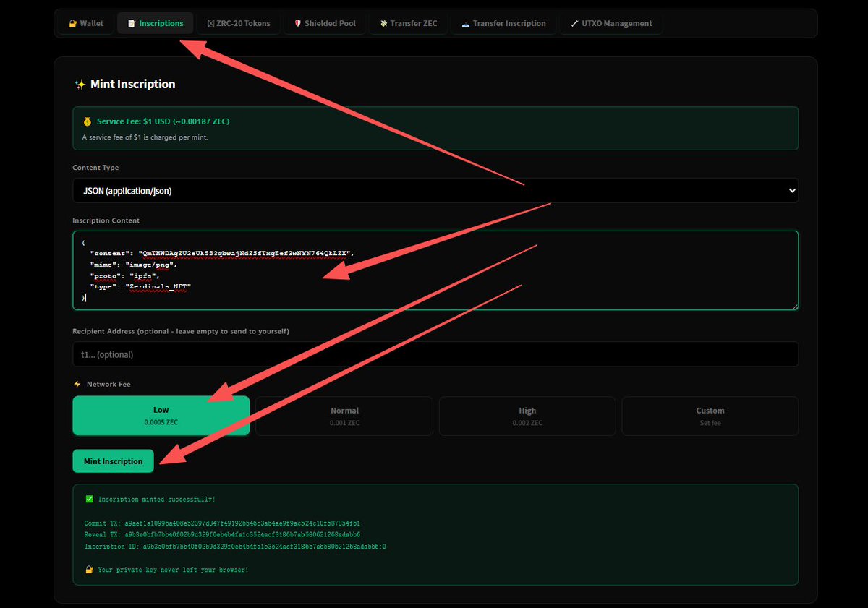Choose the Normal 0.001 ZEC fee
868x608 pixels.
344,416
